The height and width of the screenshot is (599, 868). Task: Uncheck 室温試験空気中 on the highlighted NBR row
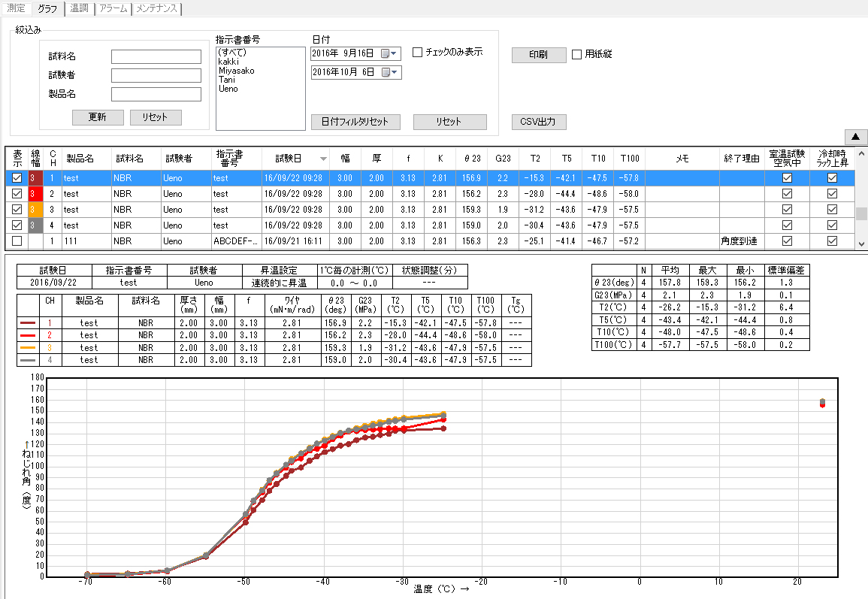(x=787, y=178)
